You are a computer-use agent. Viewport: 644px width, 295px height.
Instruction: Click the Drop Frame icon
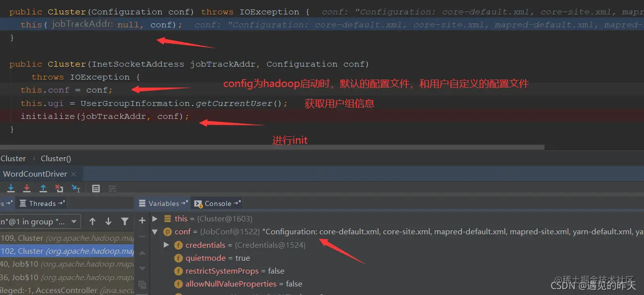(59, 188)
